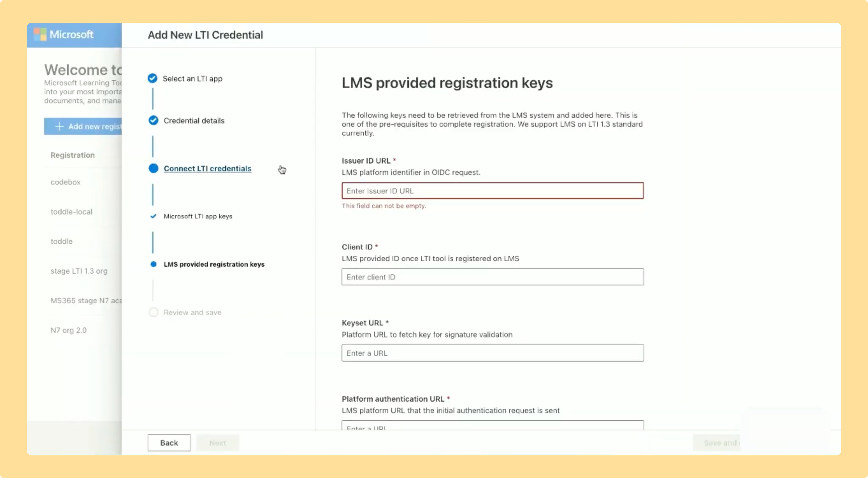Click the LMS provided registration keys heading
This screenshot has width=868, height=478.
447,83
